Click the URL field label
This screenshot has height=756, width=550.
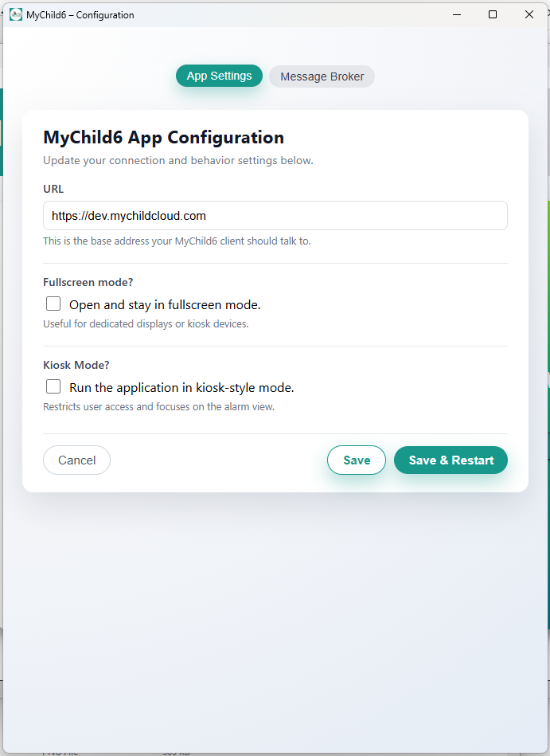53,189
